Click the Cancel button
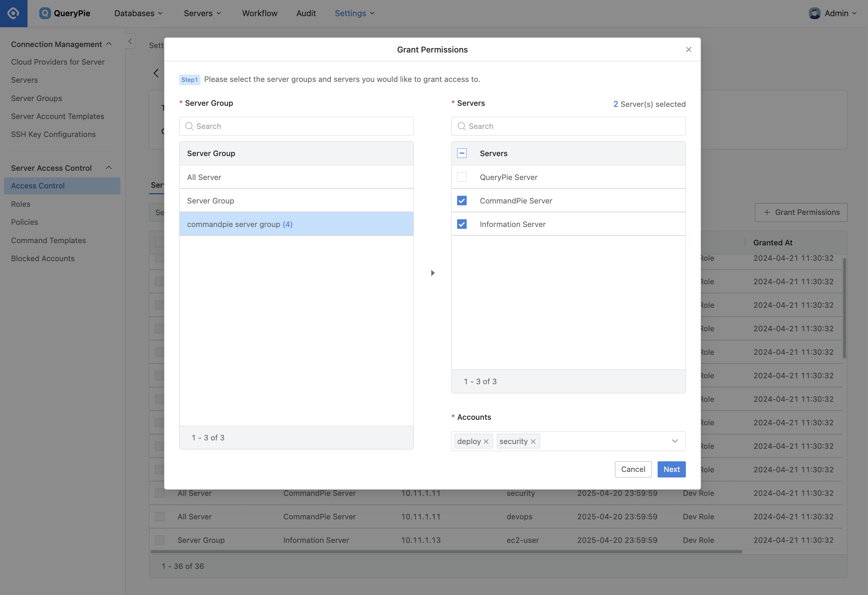 click(x=633, y=469)
